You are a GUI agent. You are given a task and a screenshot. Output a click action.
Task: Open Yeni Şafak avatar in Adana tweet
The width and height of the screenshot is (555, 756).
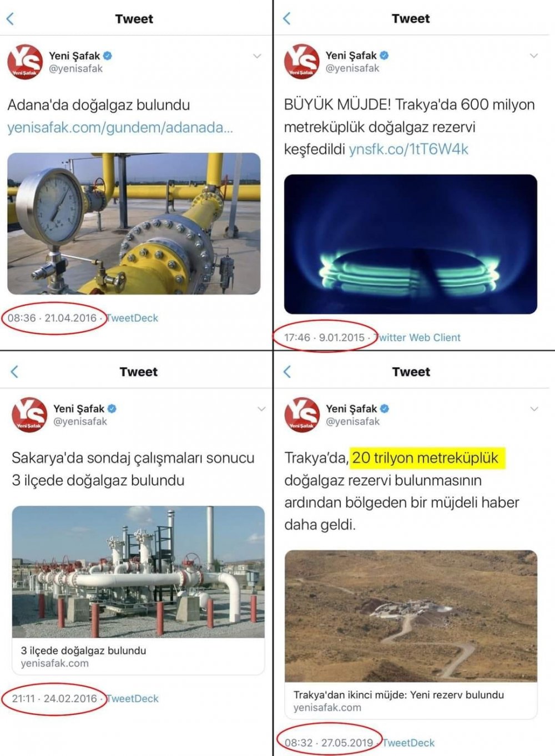coord(24,62)
